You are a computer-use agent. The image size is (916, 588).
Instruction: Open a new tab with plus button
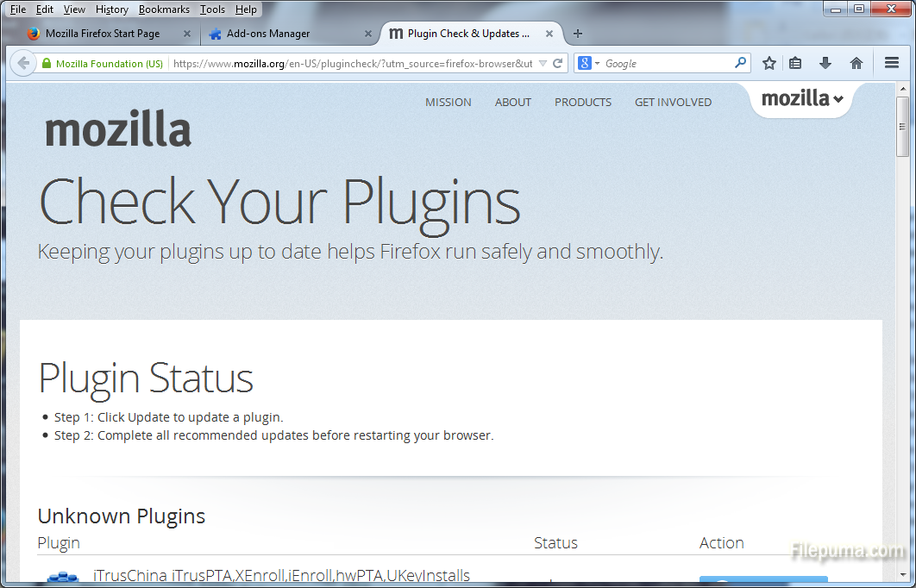click(578, 34)
